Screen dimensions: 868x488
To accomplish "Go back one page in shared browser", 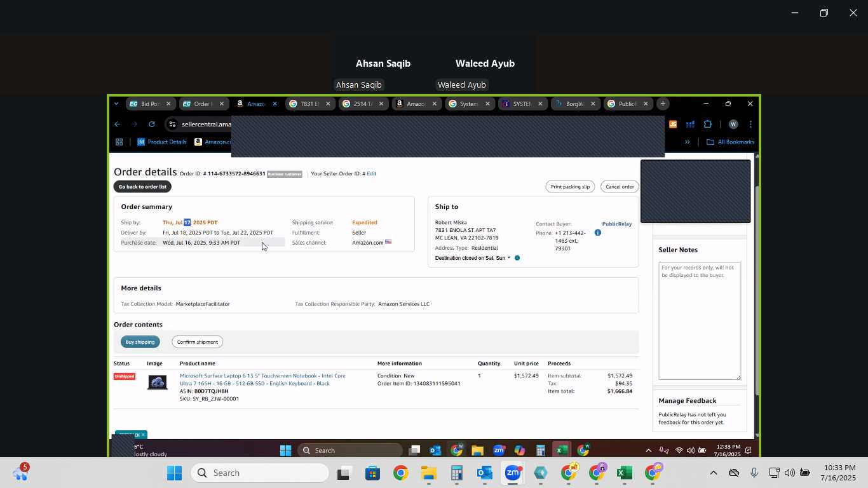I will [x=118, y=125].
